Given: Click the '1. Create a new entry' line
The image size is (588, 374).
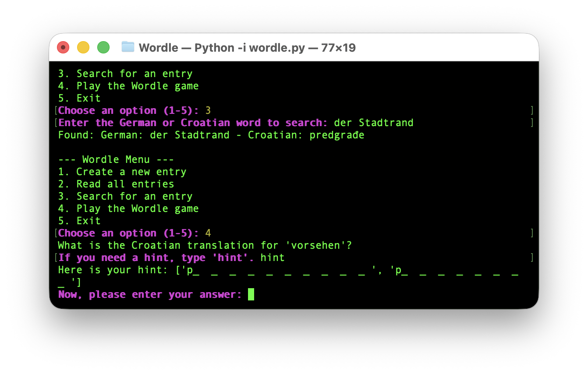Looking at the screenshot, I should [122, 172].
